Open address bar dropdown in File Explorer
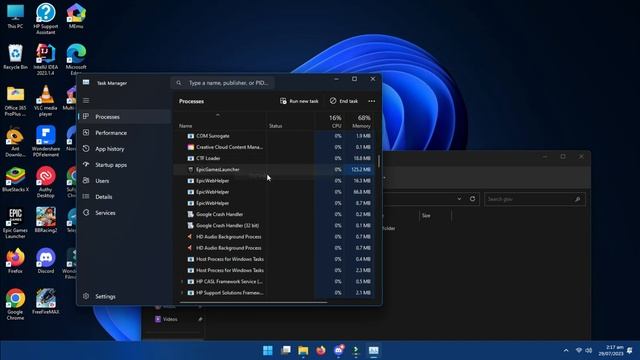This screenshot has width=640, height=360. pos(459,199)
